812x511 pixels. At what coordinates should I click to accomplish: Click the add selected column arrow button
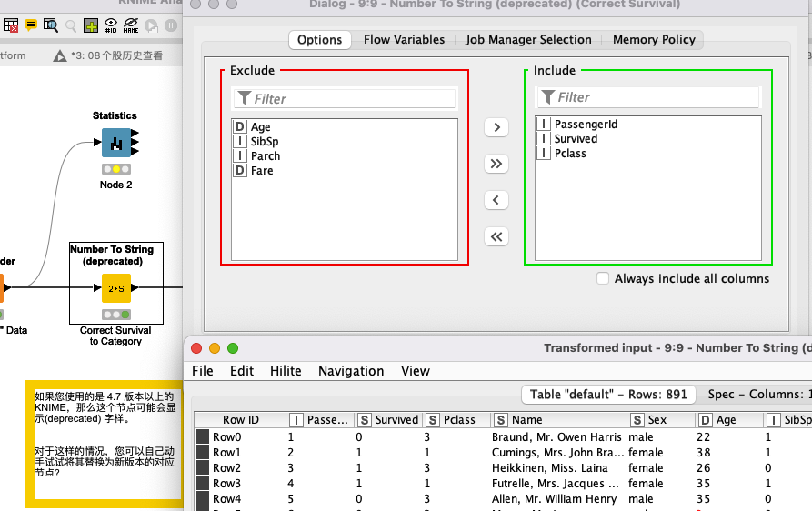click(496, 127)
